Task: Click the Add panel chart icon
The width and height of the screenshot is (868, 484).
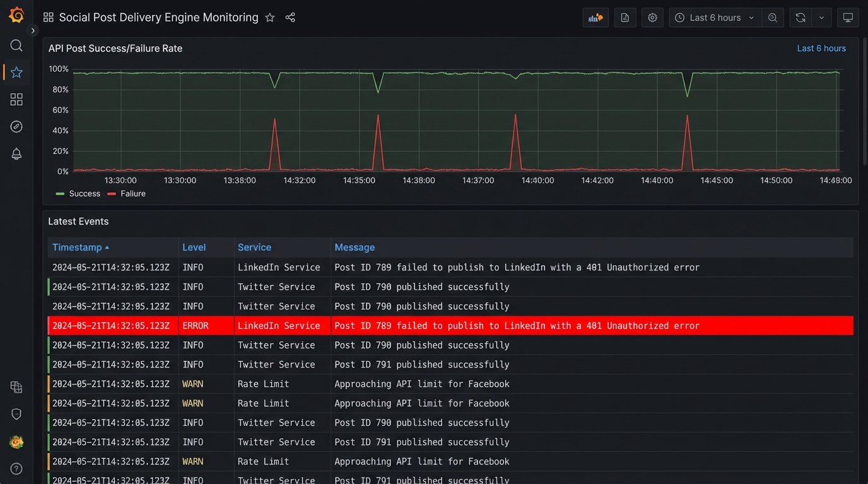Action: pyautogui.click(x=595, y=18)
